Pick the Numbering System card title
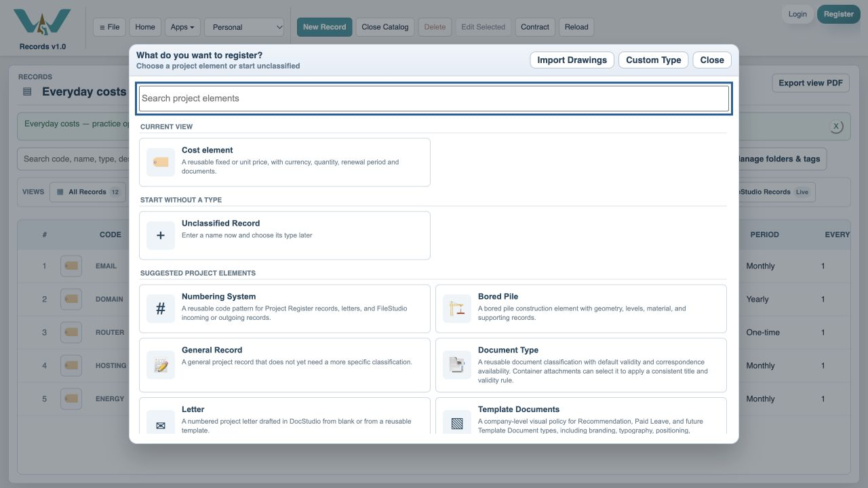 [218, 297]
